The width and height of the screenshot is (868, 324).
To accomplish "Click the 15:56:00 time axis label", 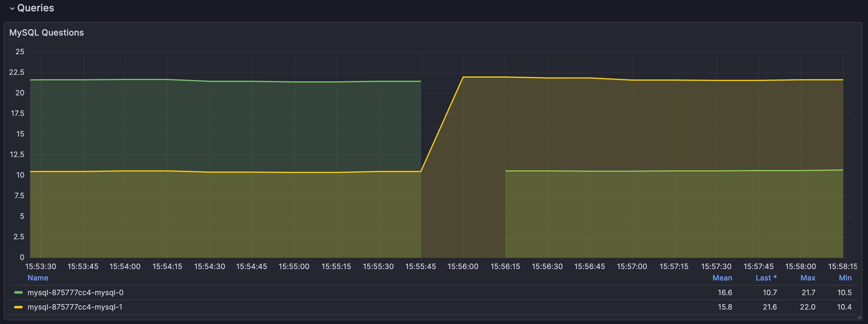I will click(463, 267).
